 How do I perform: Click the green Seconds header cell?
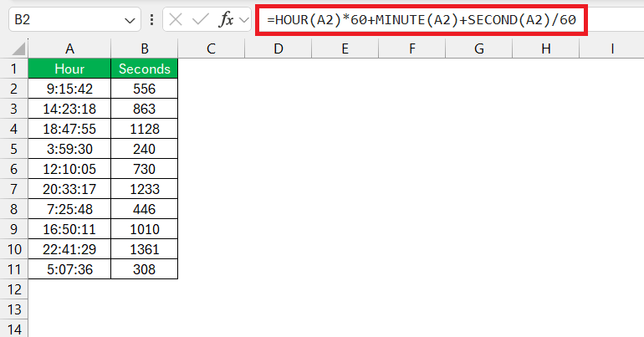144,69
